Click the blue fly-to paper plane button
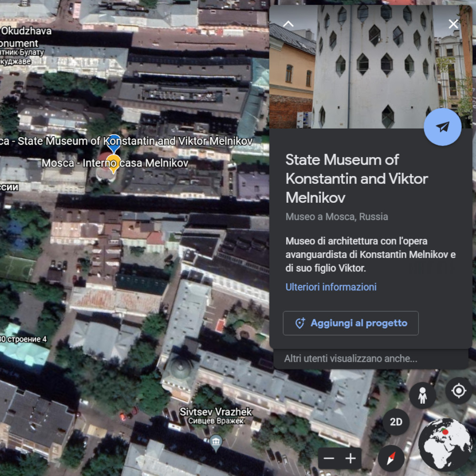The height and width of the screenshot is (476, 476). 442,127
